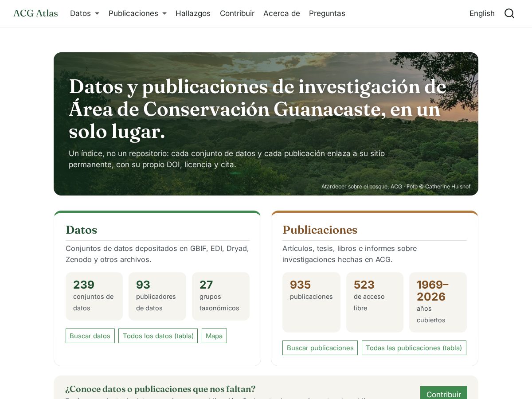Expand the Publicaciones dropdown menu
532x399 pixels.
[x=137, y=13]
